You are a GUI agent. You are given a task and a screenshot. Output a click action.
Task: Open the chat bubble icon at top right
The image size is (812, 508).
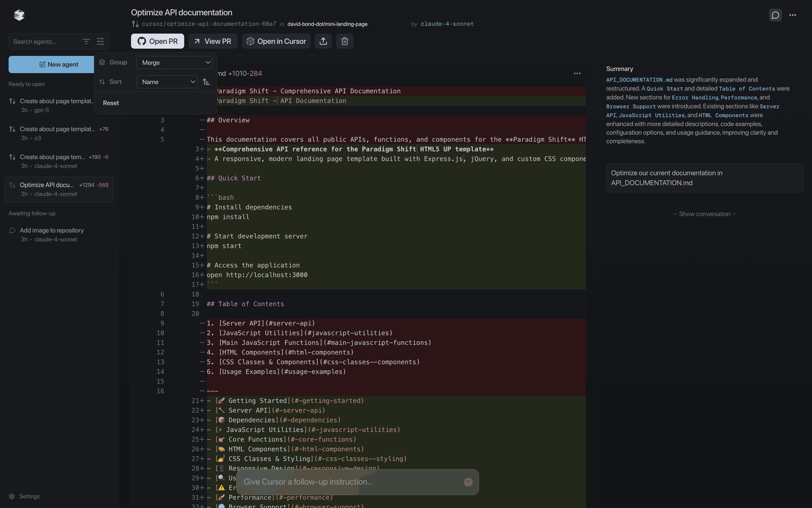775,15
